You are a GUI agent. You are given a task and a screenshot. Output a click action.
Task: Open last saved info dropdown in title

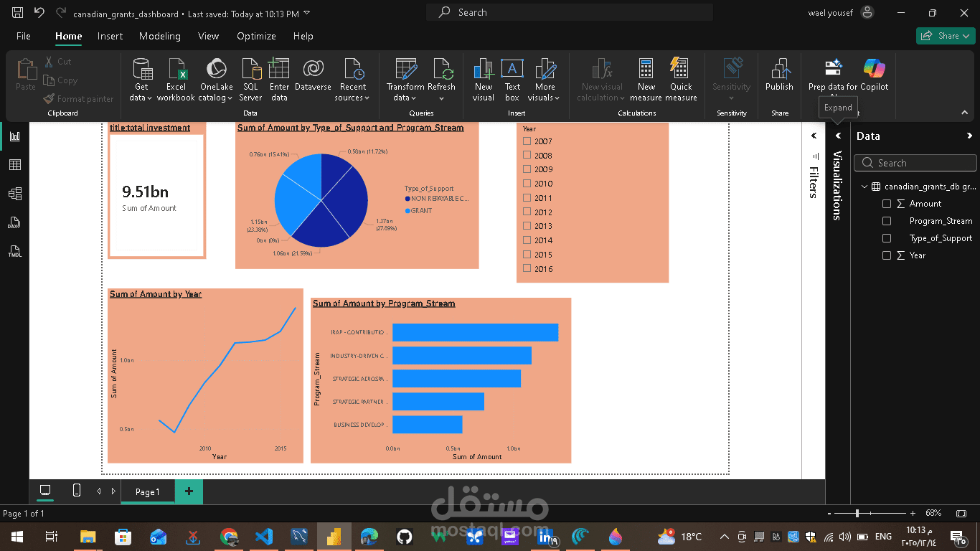pos(307,14)
